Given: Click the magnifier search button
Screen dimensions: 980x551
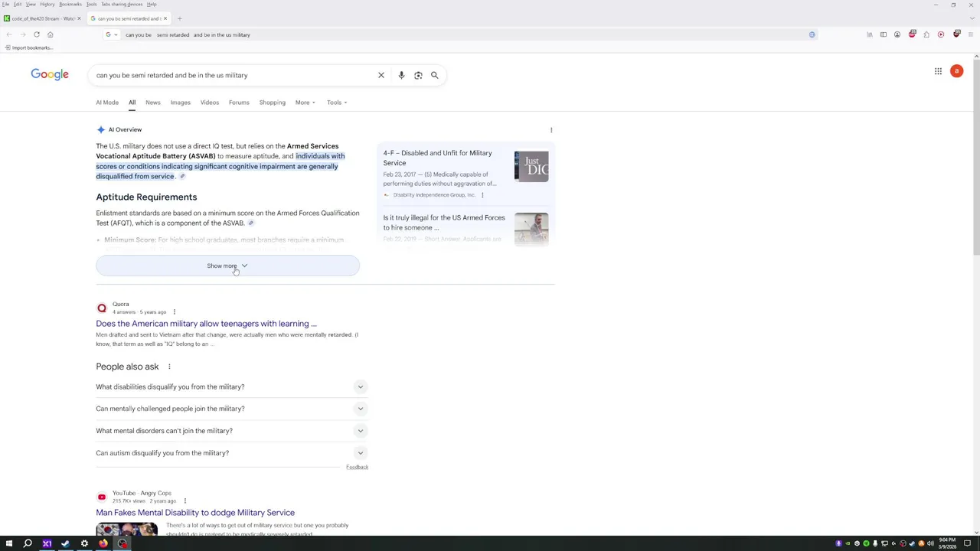Looking at the screenshot, I should 434,75.
